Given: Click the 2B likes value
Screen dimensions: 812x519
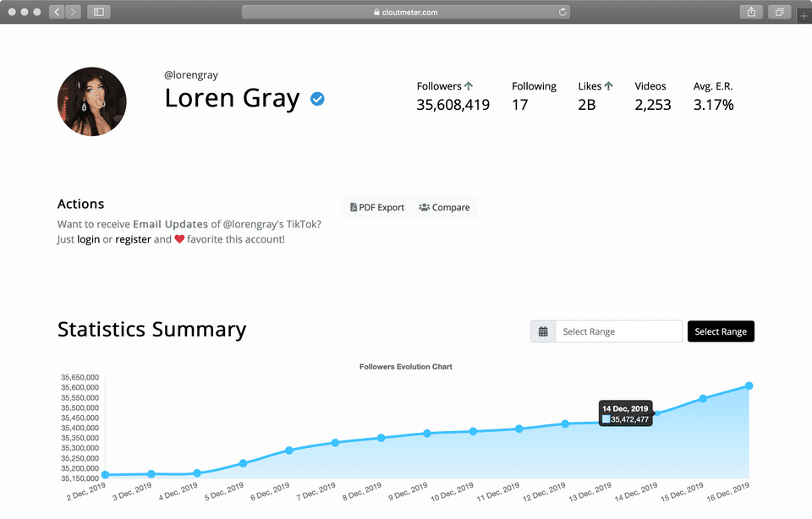Looking at the screenshot, I should point(587,105).
